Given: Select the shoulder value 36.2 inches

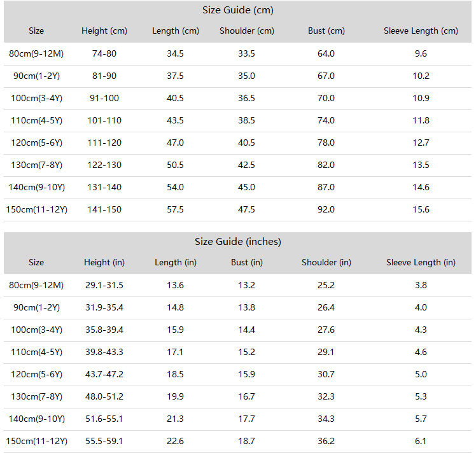Looking at the screenshot, I should pos(326,441).
